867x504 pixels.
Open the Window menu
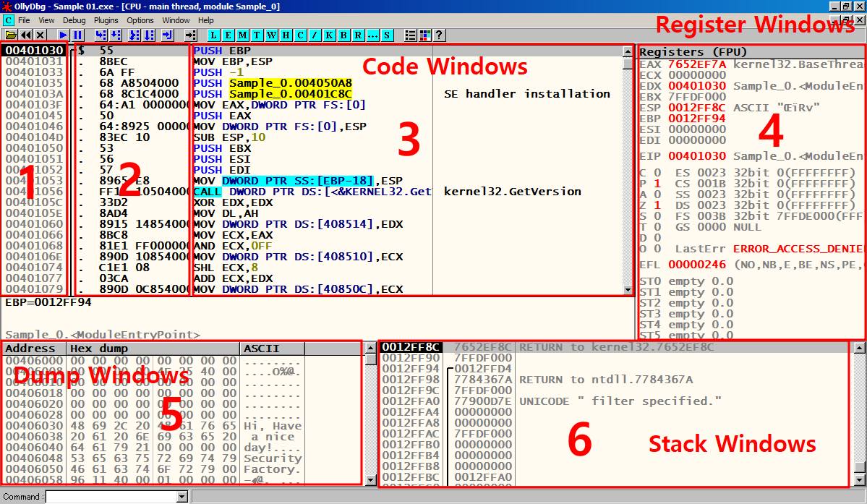[176, 20]
